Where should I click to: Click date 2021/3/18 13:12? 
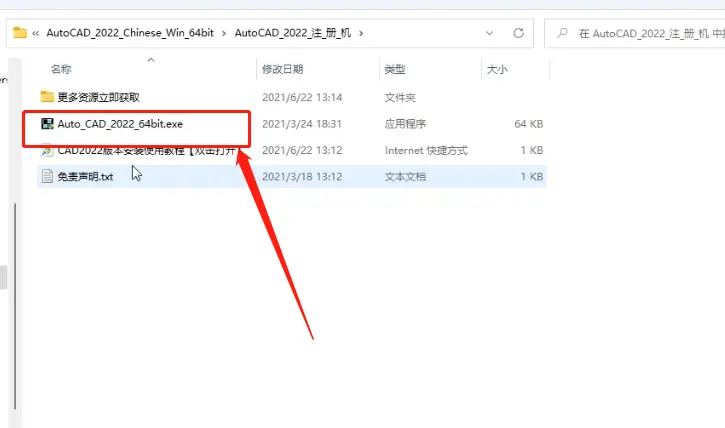click(x=302, y=177)
